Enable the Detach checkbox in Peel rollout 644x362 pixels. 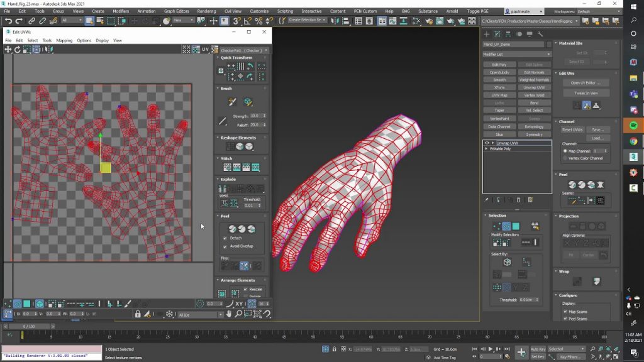point(225,238)
